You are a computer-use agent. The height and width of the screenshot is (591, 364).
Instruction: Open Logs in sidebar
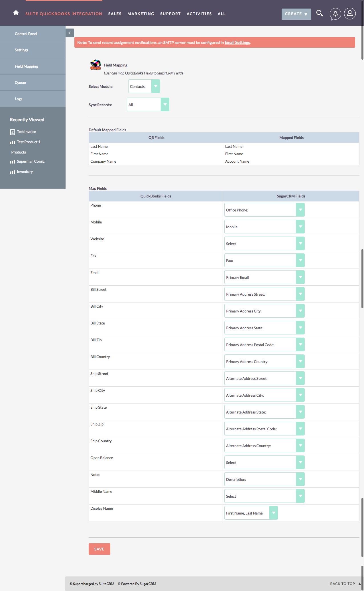[33, 99]
